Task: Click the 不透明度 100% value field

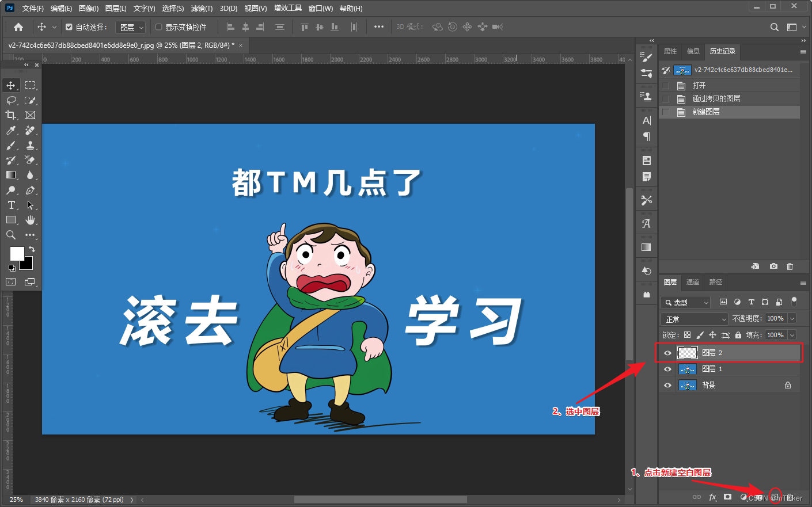Action: tap(776, 318)
